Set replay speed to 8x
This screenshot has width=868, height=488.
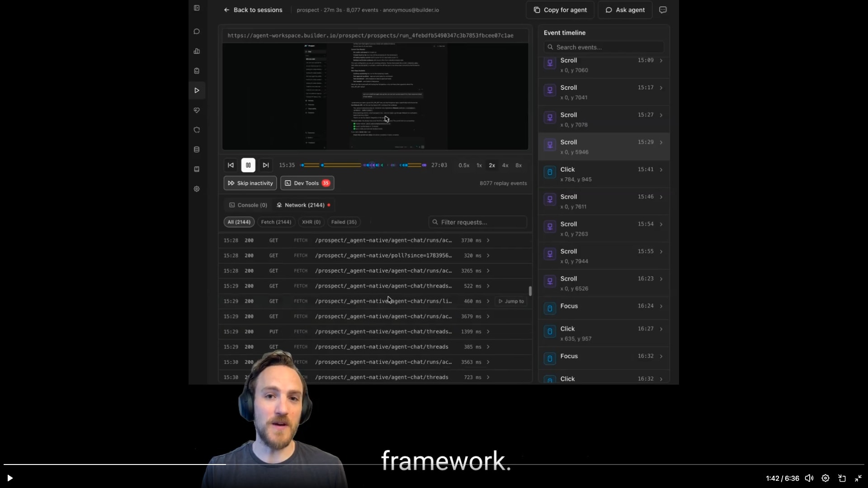(519, 165)
